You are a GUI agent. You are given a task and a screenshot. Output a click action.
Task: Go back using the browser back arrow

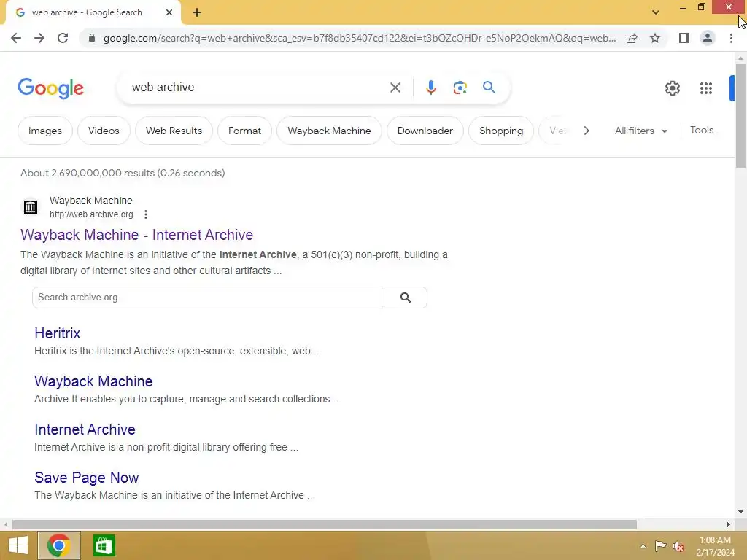tap(16, 38)
